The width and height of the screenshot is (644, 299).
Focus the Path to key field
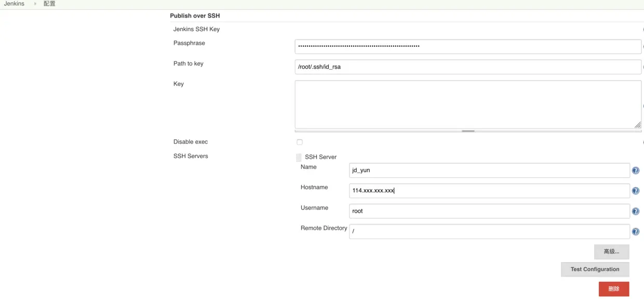pos(468,67)
